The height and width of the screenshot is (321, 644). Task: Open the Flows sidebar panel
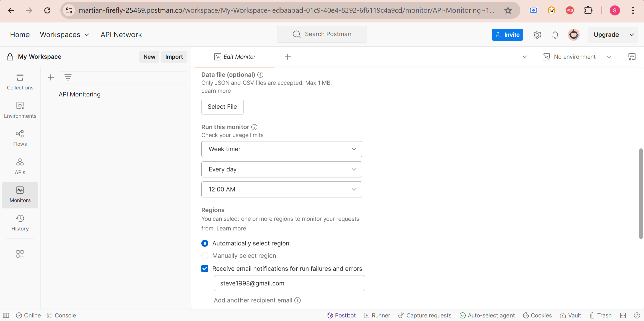[x=20, y=138]
